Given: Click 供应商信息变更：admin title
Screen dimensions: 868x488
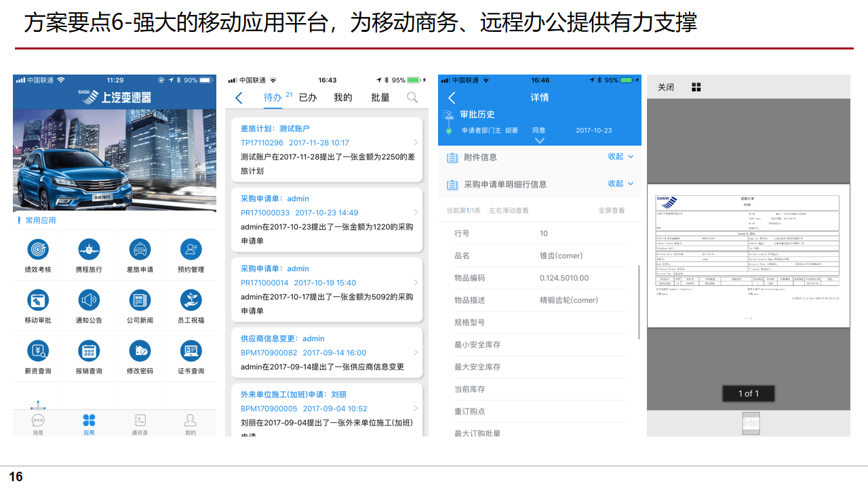Looking at the screenshot, I should pyautogui.click(x=282, y=338).
